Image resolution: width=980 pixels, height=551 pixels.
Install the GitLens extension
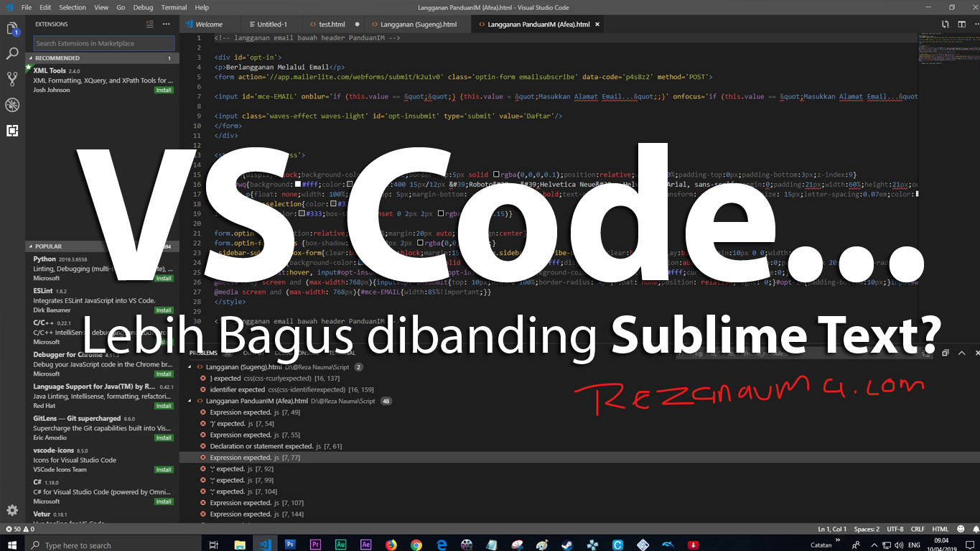point(164,437)
